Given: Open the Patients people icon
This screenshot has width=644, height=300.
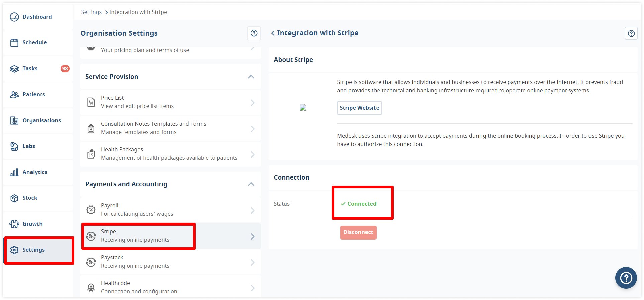Looking at the screenshot, I should pos(14,95).
